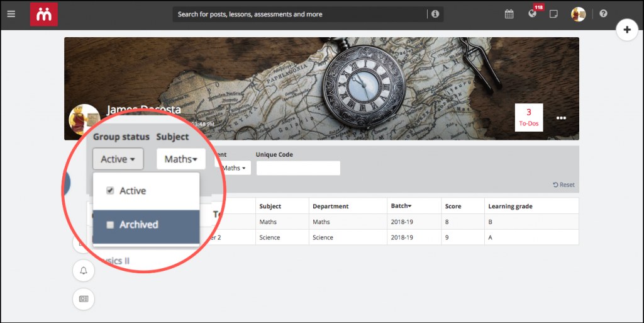644x323 pixels.
Task: Open the calendar icon
Action: coord(509,14)
